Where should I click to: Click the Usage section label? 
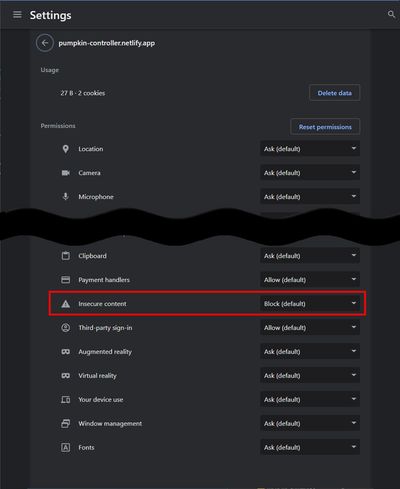tap(49, 70)
